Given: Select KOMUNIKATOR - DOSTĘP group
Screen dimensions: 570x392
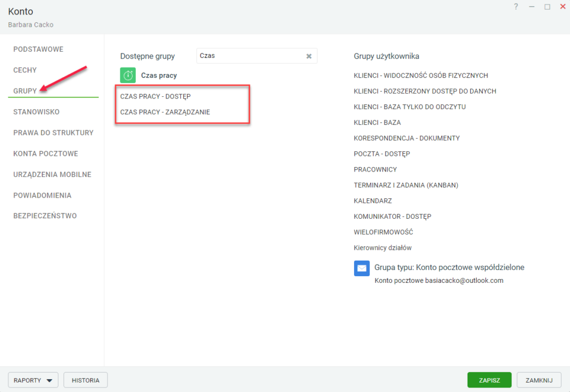Looking at the screenshot, I should pyautogui.click(x=392, y=217).
